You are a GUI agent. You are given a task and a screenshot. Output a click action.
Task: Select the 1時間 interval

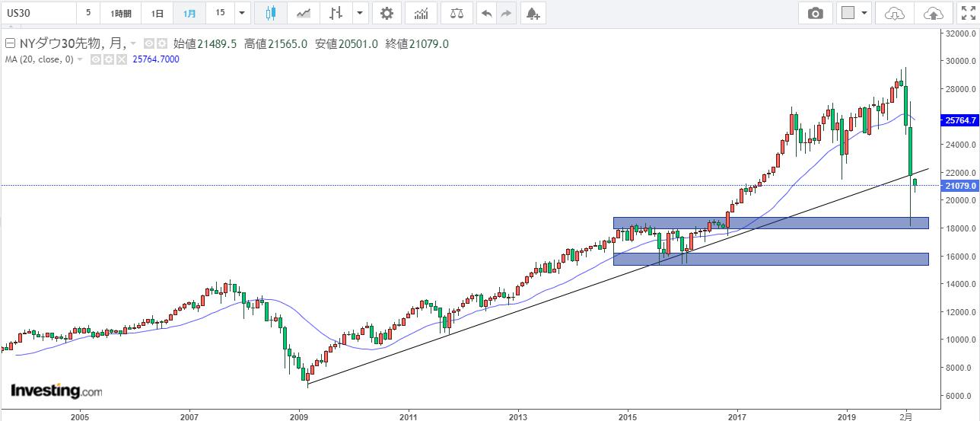coord(120,13)
